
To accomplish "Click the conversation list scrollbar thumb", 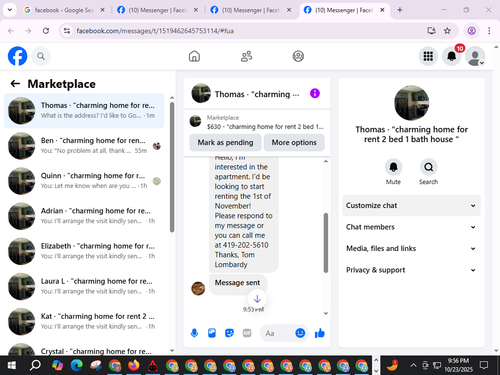I will click(172, 167).
